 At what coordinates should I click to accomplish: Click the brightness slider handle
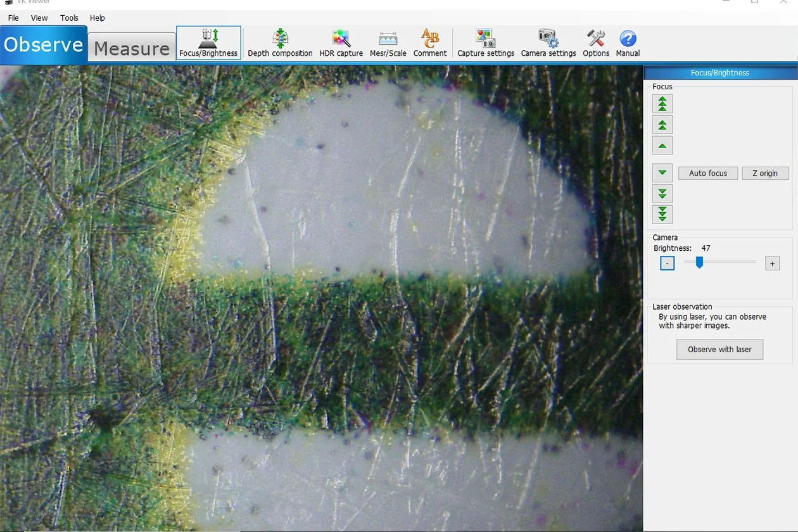(x=699, y=262)
